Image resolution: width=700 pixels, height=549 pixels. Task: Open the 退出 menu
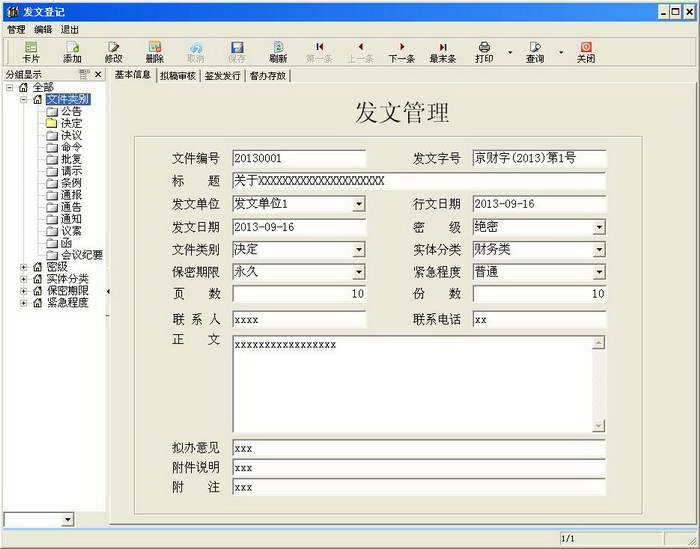pyautogui.click(x=70, y=30)
